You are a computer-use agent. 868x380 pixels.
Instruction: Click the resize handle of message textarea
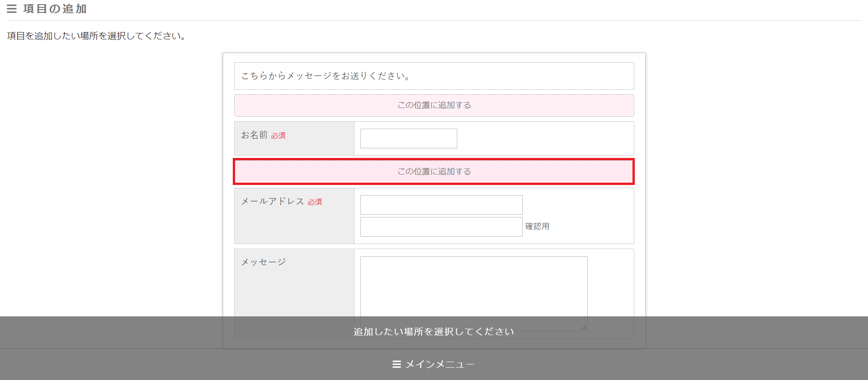point(584,327)
